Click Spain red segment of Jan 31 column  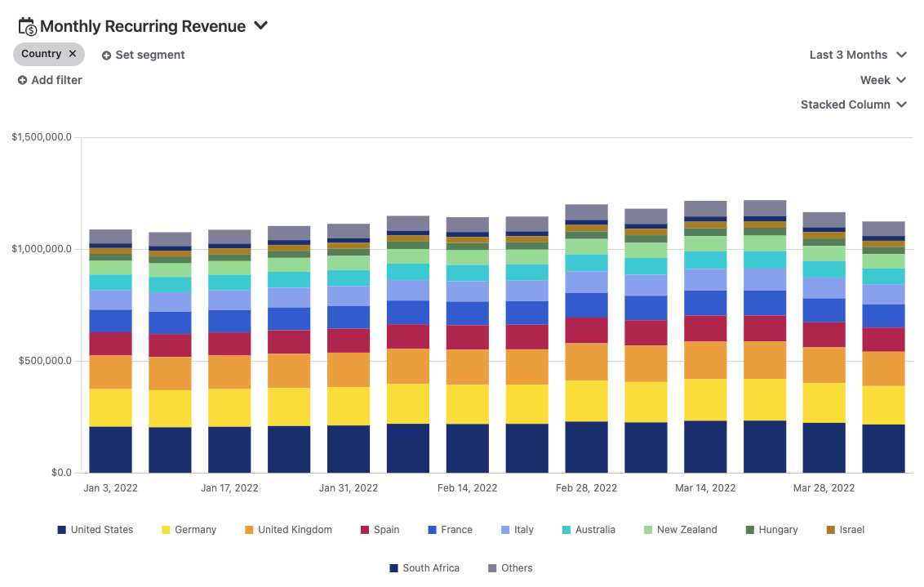[349, 340]
